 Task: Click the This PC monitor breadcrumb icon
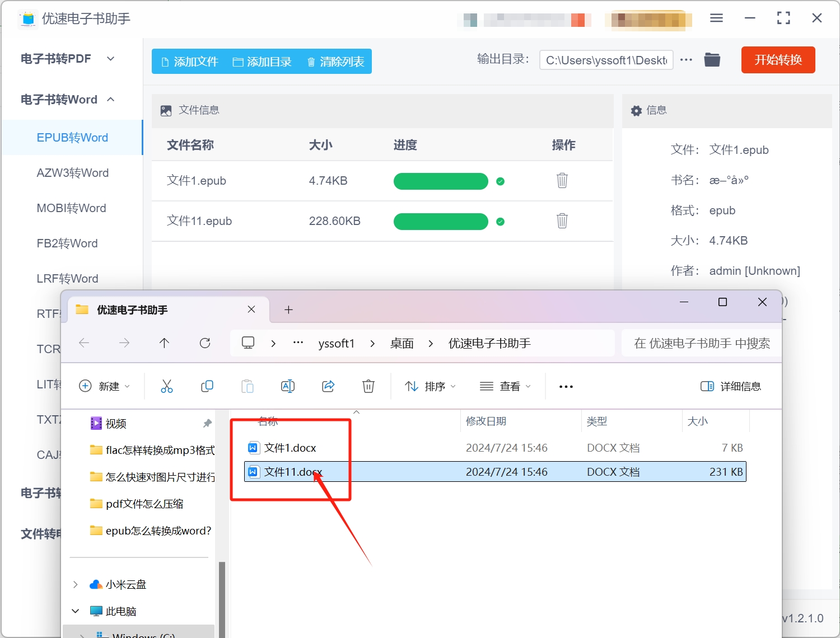pyautogui.click(x=248, y=343)
